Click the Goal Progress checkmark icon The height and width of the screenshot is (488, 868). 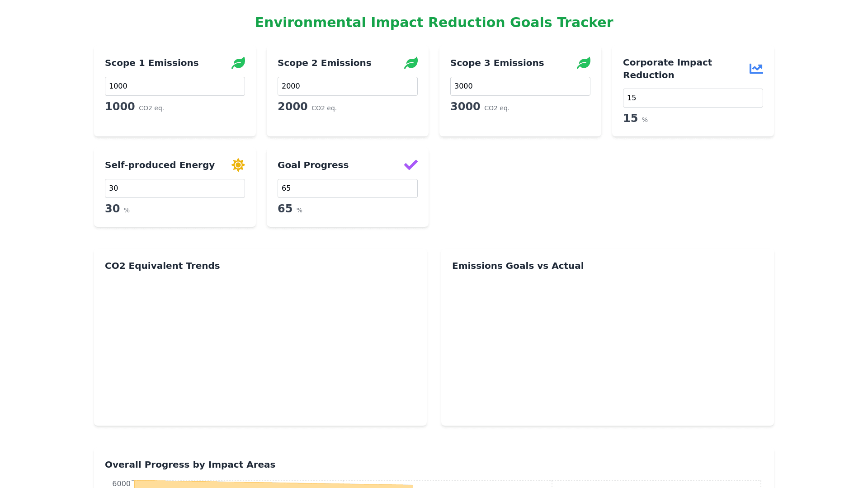click(411, 165)
